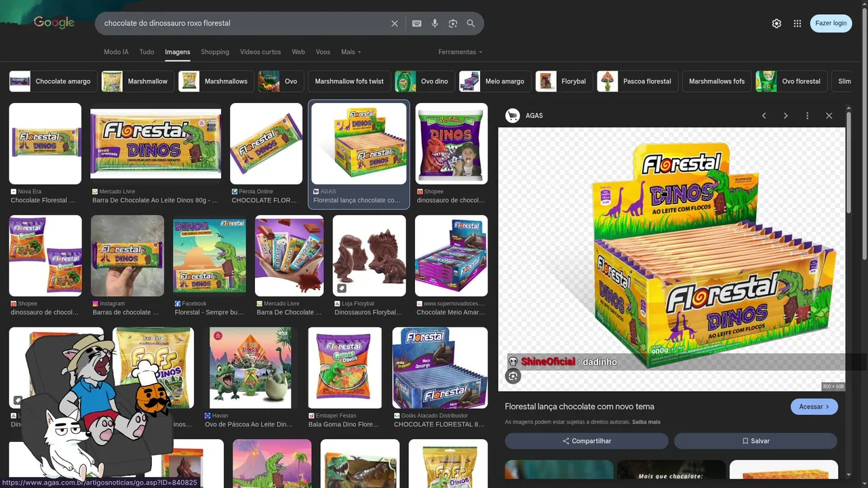The width and height of the screenshot is (868, 488).
Task: Clear the search box text
Action: [x=395, y=24]
